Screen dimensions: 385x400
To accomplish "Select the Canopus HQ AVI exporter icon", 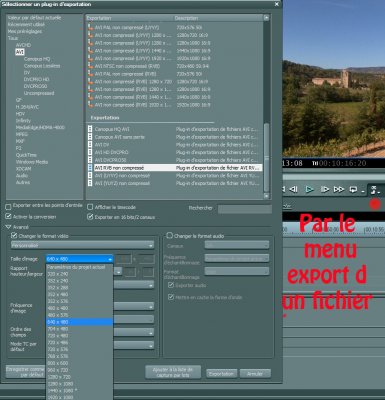I will 90,129.
